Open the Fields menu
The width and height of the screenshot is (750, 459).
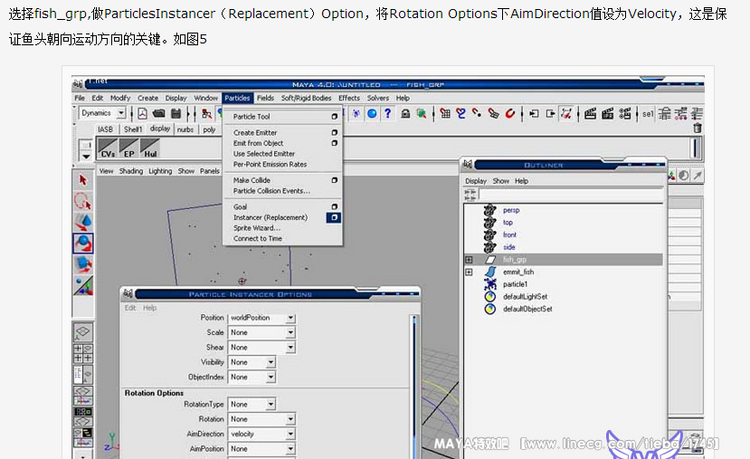(x=265, y=98)
